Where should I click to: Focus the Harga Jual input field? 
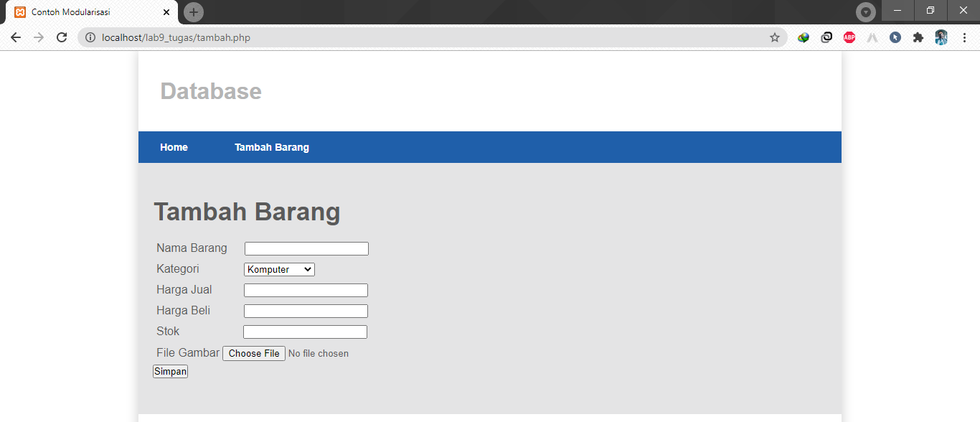(306, 290)
